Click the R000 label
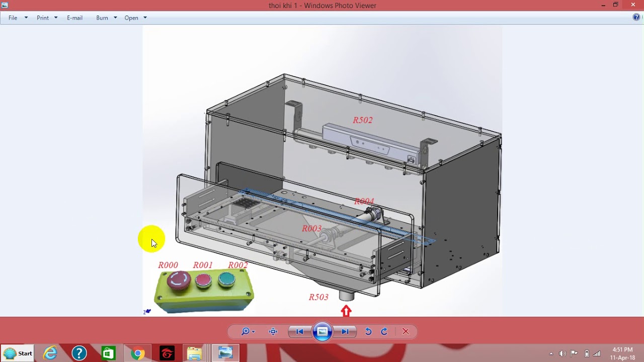This screenshot has width=644, height=362. [x=168, y=265]
